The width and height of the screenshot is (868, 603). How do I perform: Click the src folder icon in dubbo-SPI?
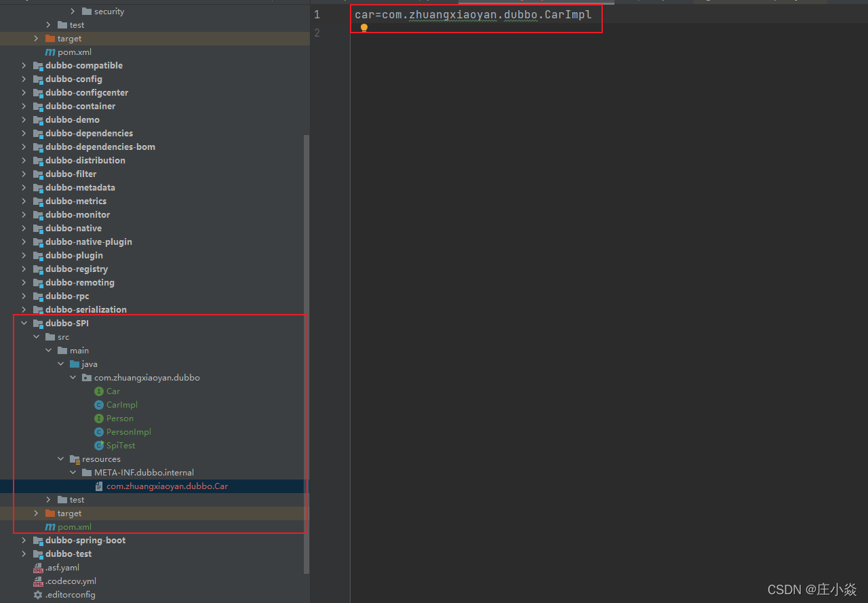click(x=50, y=337)
